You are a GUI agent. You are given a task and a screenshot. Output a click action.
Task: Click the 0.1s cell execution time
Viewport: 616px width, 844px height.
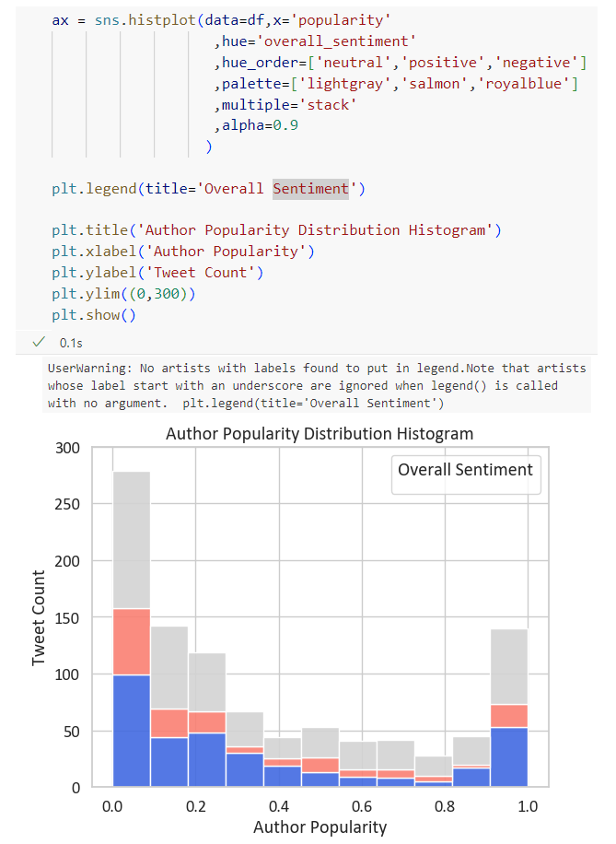pos(71,343)
